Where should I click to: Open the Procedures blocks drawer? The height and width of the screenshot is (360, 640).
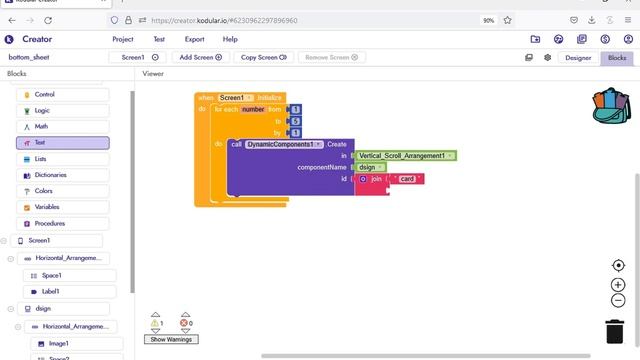(62, 224)
